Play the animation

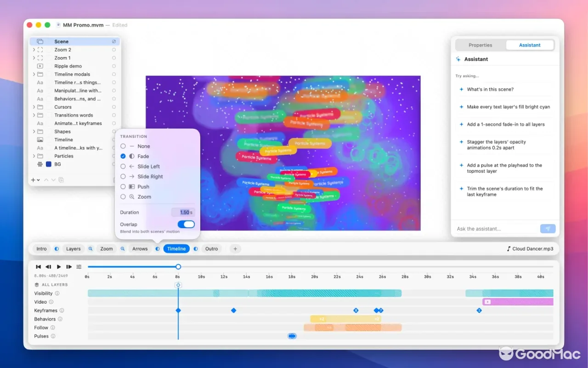59,267
